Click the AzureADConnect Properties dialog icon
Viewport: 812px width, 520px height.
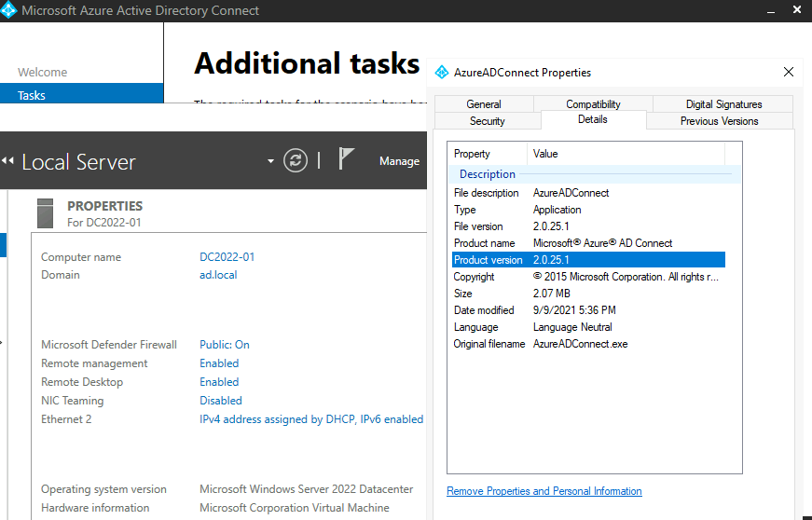442,73
